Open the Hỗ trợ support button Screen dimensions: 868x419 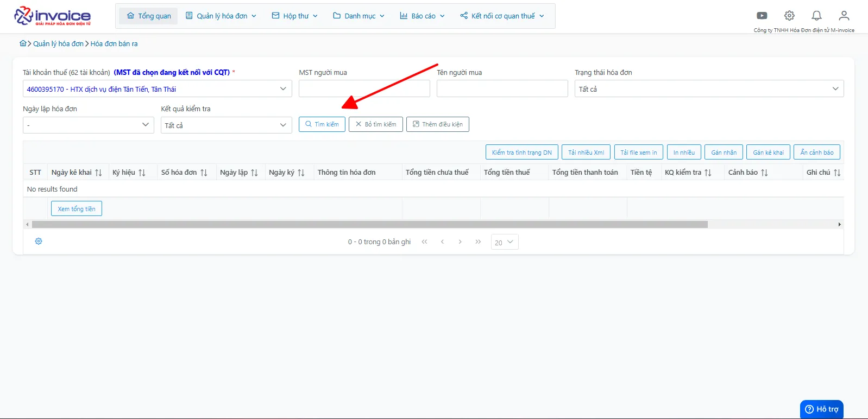tap(822, 409)
